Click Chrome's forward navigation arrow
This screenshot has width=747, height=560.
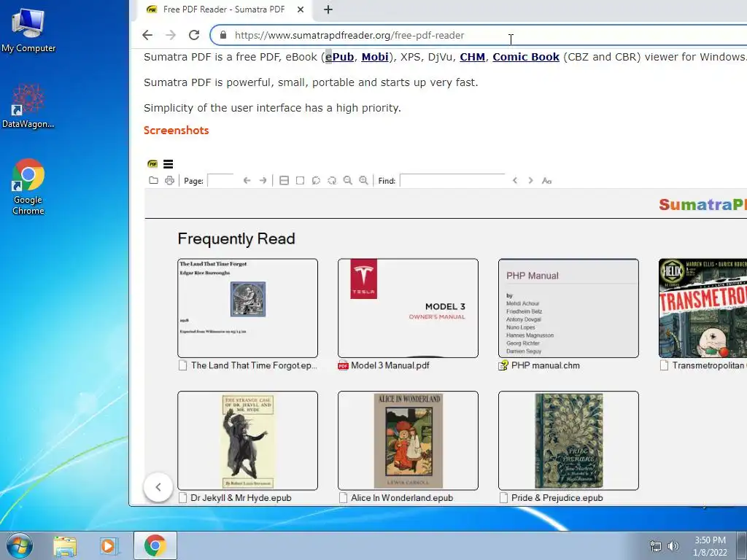pyautogui.click(x=171, y=35)
